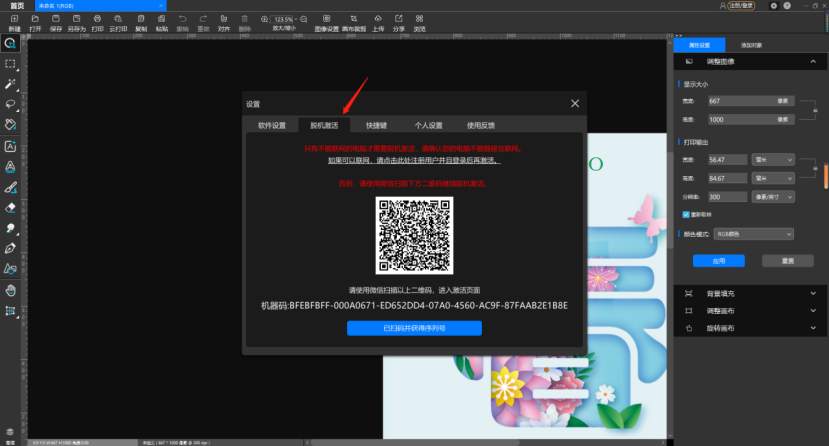Select the shapes tool

click(11, 268)
